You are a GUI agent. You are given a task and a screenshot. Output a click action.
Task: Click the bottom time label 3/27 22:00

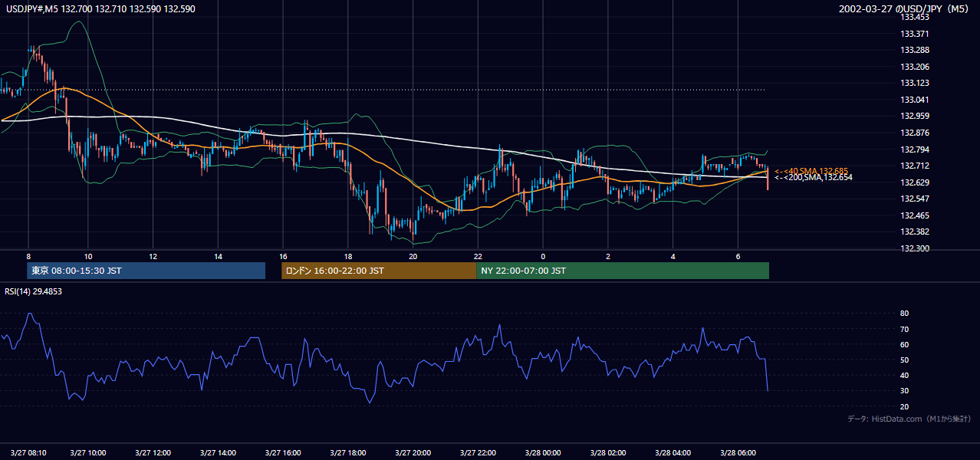[478, 452]
